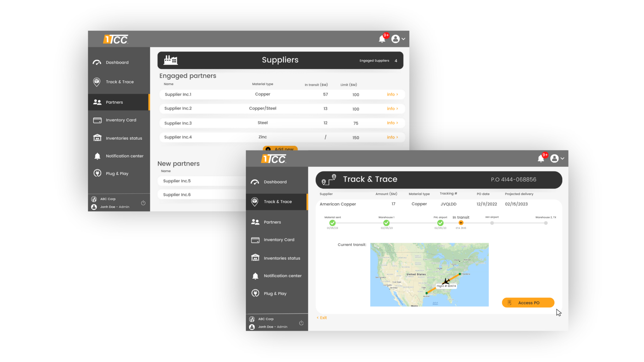Open Inventory Card via its card icon

pos(255,239)
